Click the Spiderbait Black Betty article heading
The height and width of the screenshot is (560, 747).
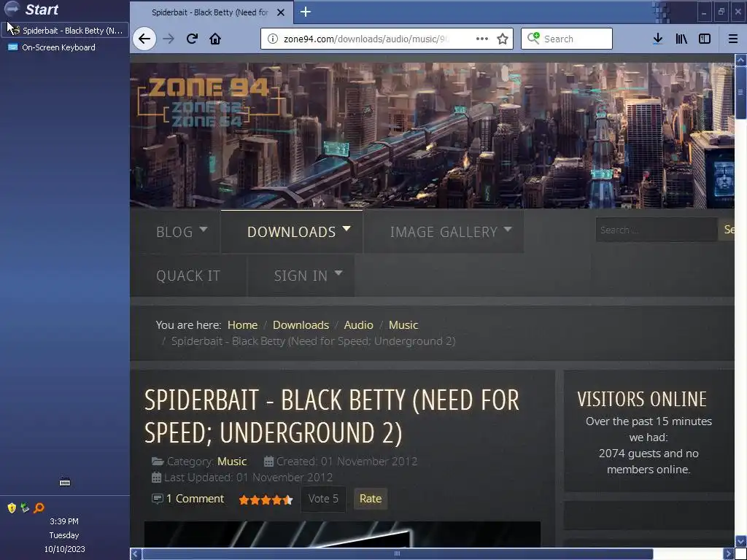pyautogui.click(x=332, y=416)
